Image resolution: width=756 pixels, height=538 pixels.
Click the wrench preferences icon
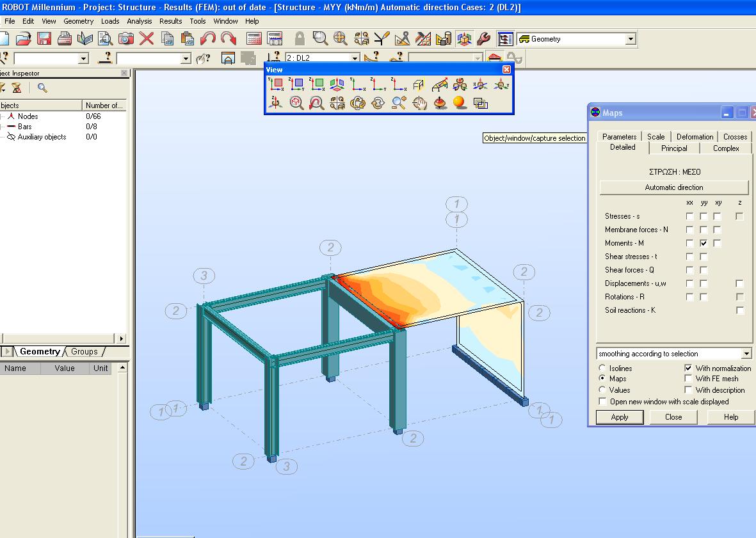pos(483,38)
